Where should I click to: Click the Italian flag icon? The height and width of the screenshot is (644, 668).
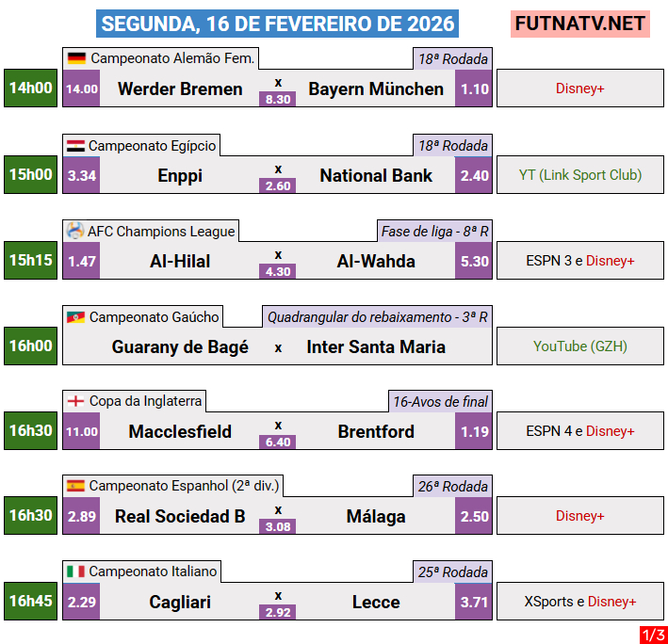(75, 572)
